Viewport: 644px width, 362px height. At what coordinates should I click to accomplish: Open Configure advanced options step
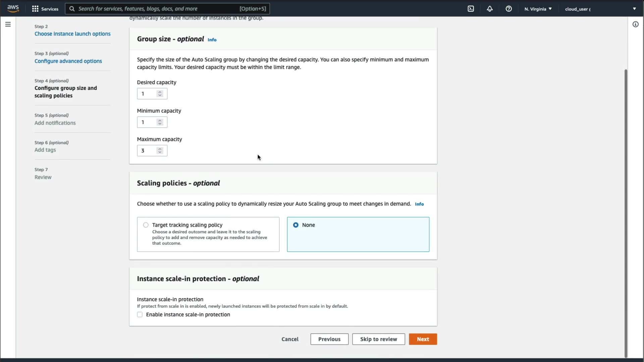pos(68,61)
